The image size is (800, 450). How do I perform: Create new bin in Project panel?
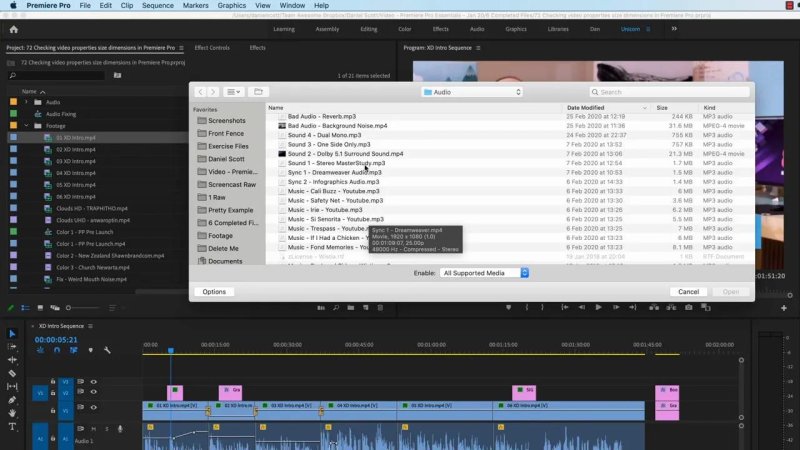pos(351,308)
